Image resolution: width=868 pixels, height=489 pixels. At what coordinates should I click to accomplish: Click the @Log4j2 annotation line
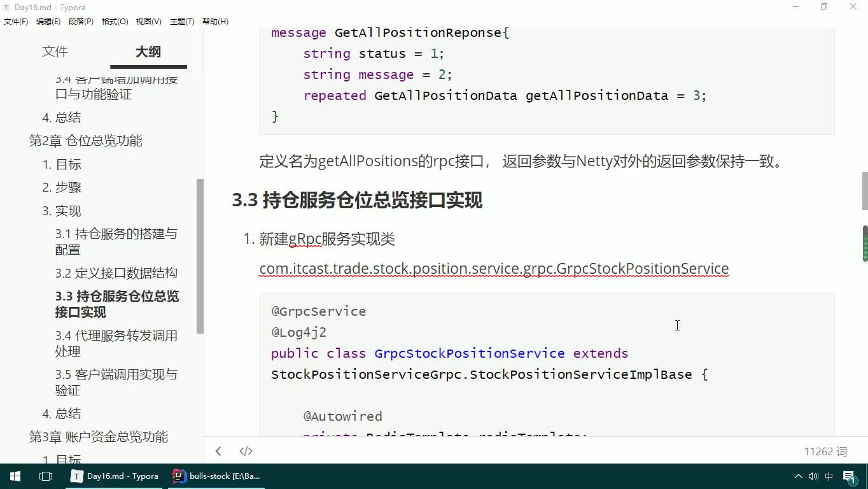coord(299,332)
